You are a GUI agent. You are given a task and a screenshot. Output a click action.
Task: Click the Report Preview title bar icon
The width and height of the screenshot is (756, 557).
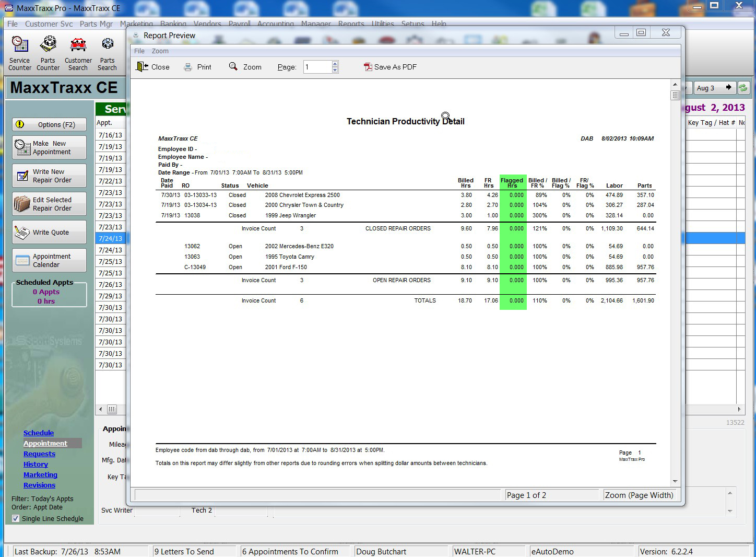click(136, 36)
